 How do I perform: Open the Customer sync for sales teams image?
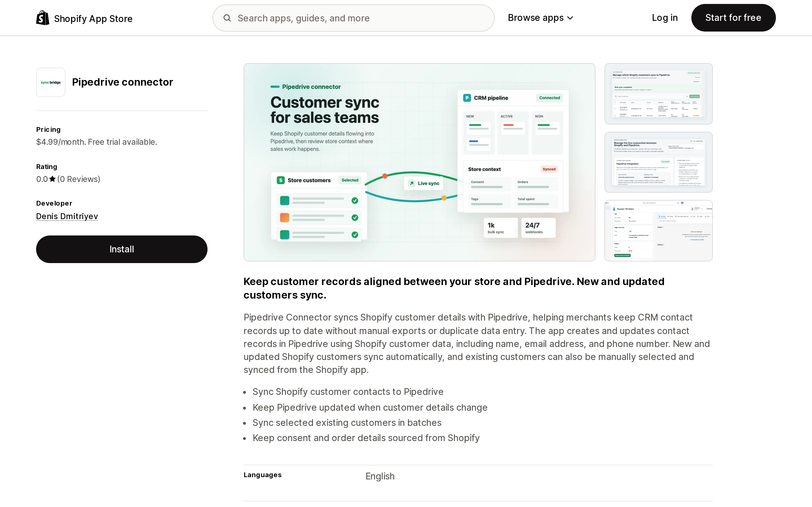coord(420,162)
